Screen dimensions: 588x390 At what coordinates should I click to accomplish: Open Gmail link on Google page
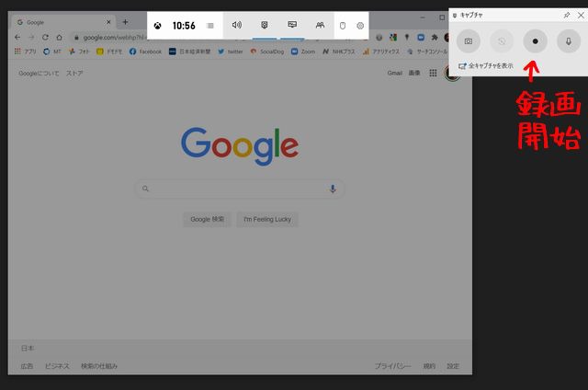click(394, 73)
